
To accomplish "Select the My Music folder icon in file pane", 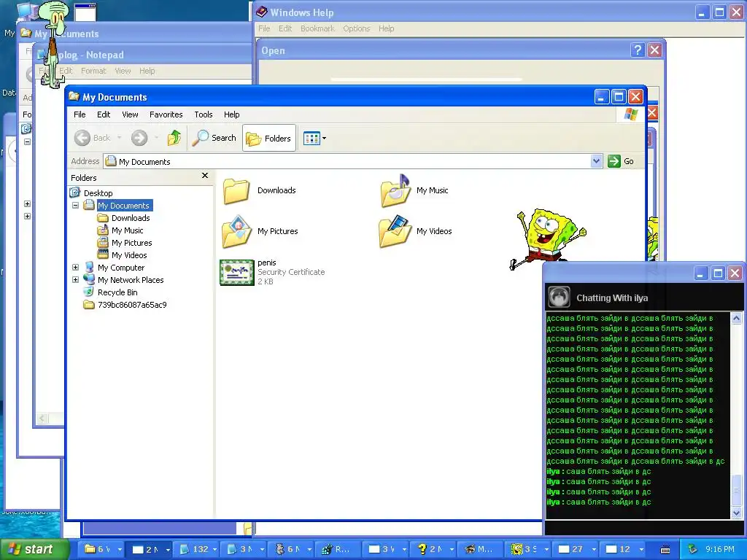I will coord(395,190).
